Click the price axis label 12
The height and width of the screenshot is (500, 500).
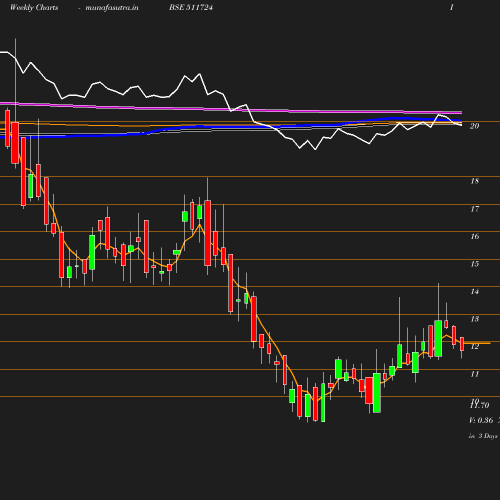coord(474,347)
